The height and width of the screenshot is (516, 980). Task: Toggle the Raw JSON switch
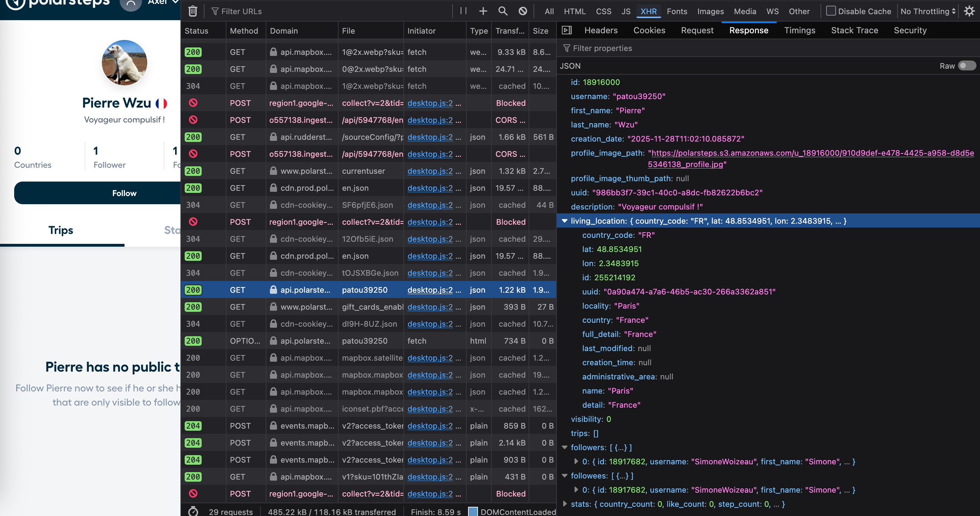[966, 66]
